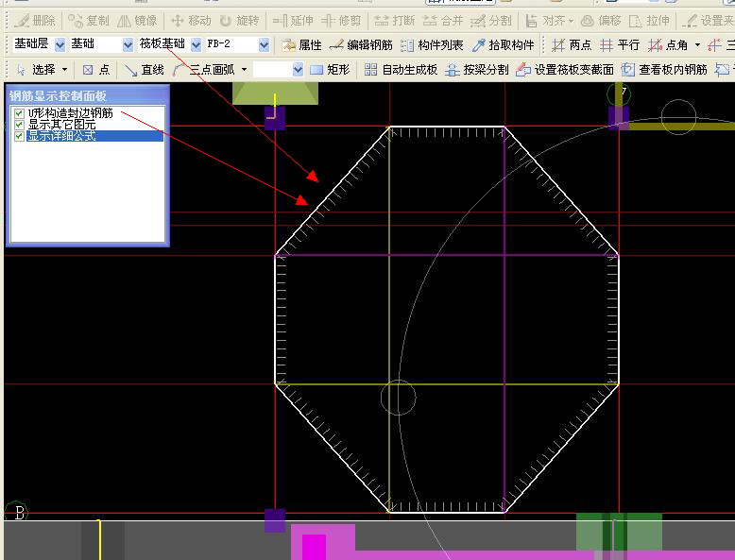Open 构件列表 (component list)
735x560 pixels.
pyautogui.click(x=432, y=45)
